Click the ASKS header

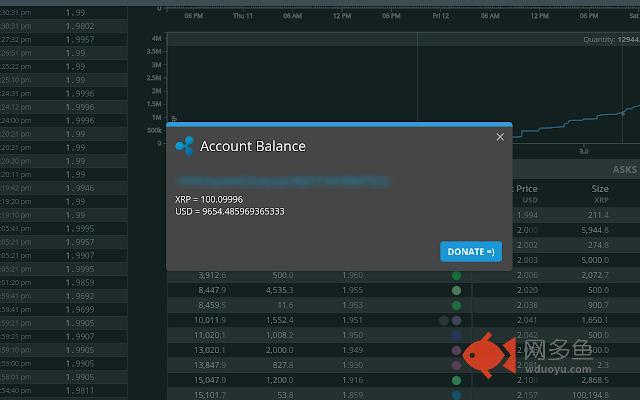[x=624, y=169]
